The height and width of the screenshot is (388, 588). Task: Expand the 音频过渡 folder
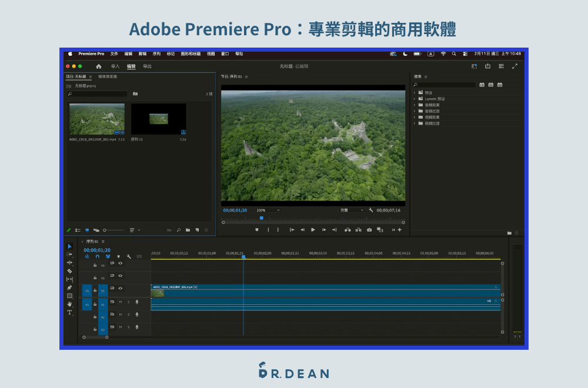point(415,111)
